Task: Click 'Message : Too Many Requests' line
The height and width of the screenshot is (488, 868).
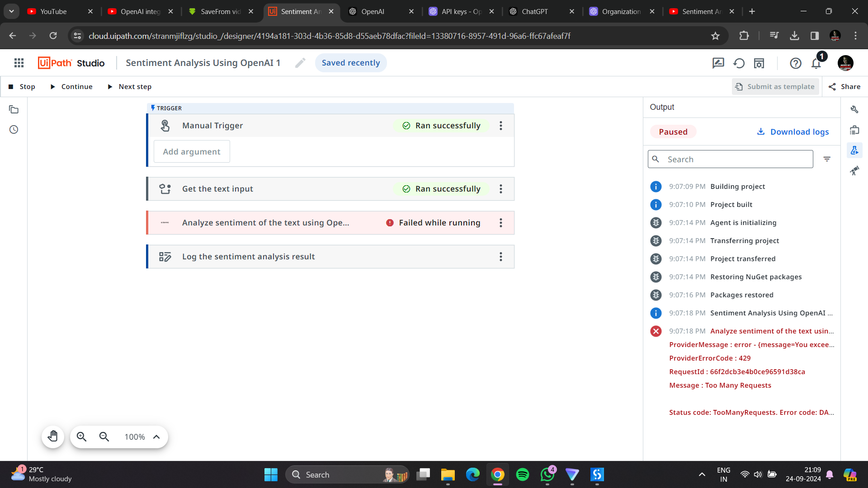Action: click(720, 385)
